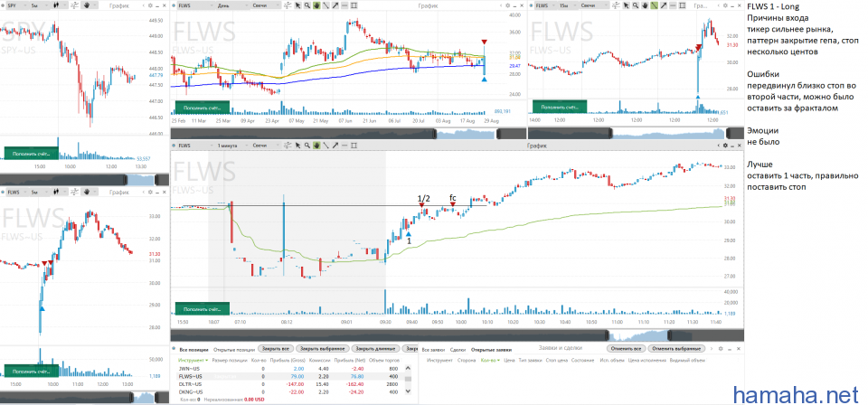Open indicators icon in SPY chart toolbar
The image size is (868, 405).
click(74, 5)
